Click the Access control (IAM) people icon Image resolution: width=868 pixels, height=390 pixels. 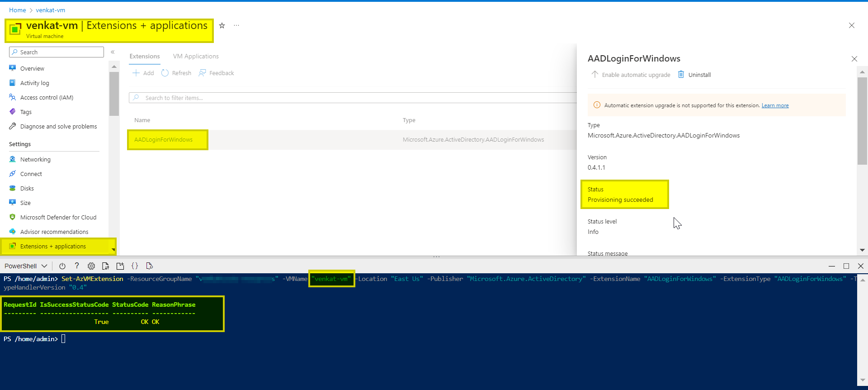(x=13, y=97)
